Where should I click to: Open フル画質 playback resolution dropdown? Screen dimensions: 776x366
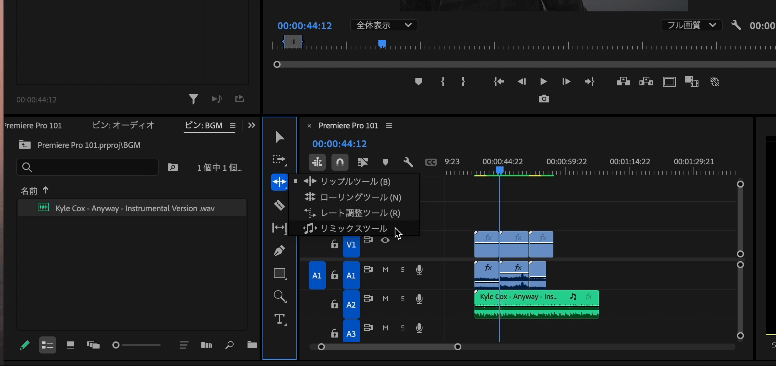[691, 25]
